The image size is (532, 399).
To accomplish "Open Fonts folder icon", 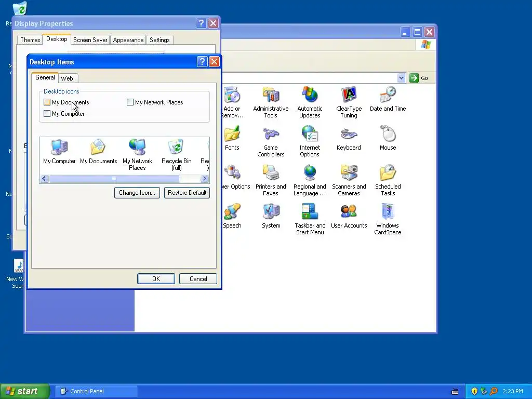I will point(232,138).
